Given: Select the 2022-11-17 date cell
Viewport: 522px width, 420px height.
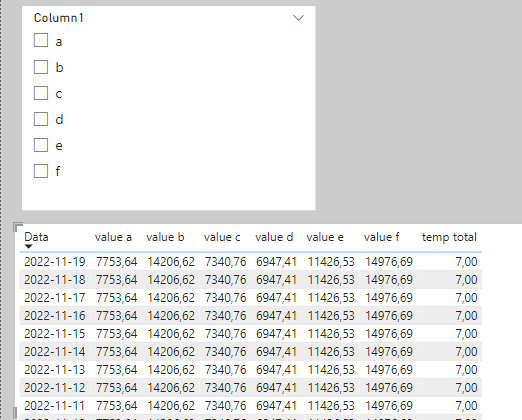Looking at the screenshot, I should (55, 298).
